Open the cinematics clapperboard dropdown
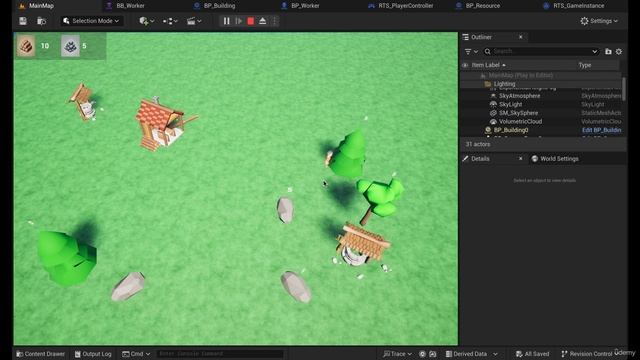The height and width of the screenshot is (360, 640). (194, 21)
